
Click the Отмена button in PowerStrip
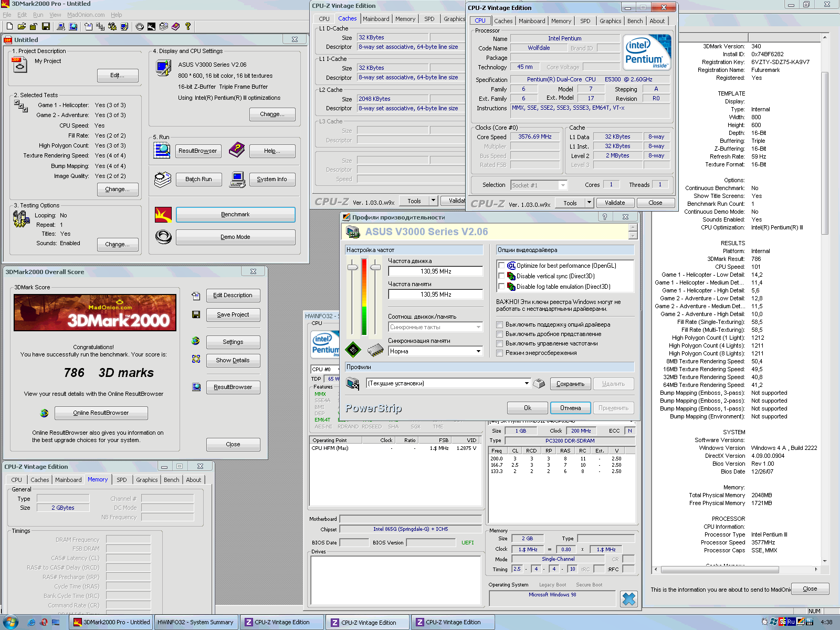click(571, 408)
